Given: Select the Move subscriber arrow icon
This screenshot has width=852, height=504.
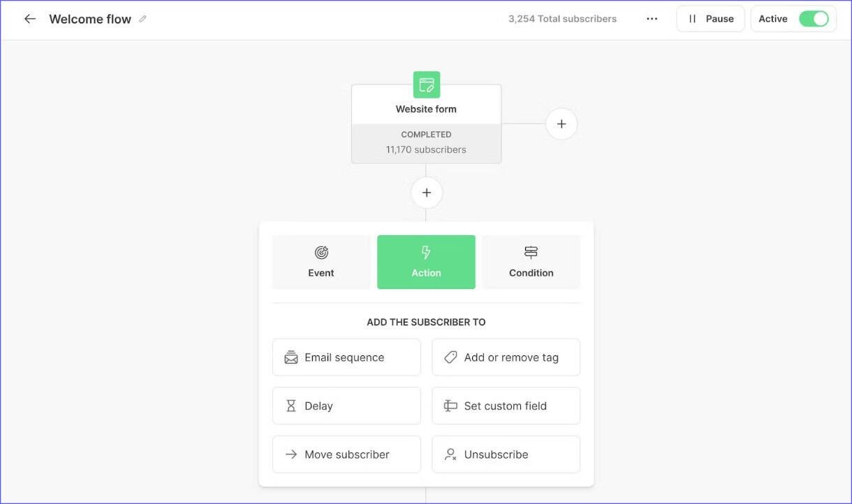Looking at the screenshot, I should click(x=291, y=454).
